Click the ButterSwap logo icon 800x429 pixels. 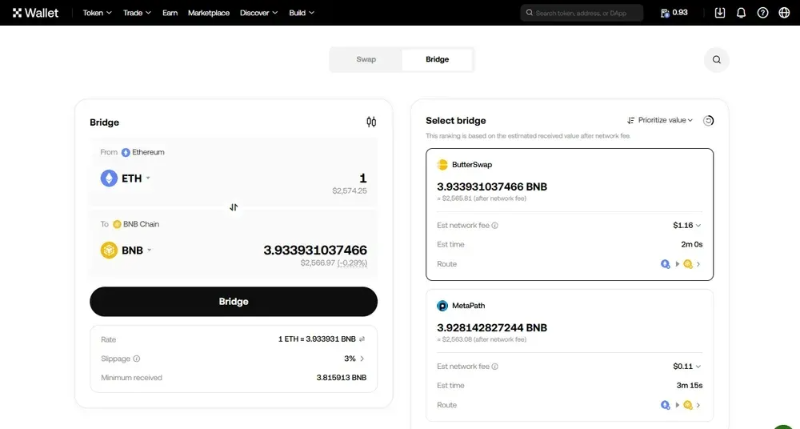pos(442,164)
